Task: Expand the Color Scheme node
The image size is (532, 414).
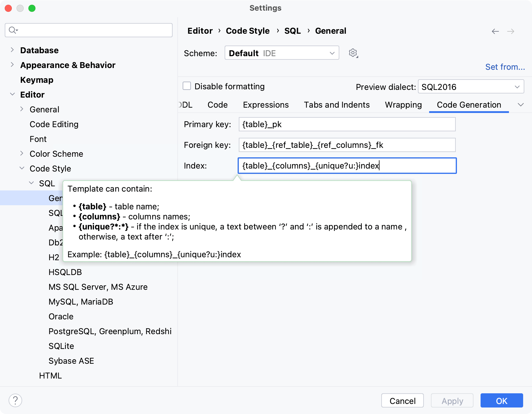Action: point(22,153)
